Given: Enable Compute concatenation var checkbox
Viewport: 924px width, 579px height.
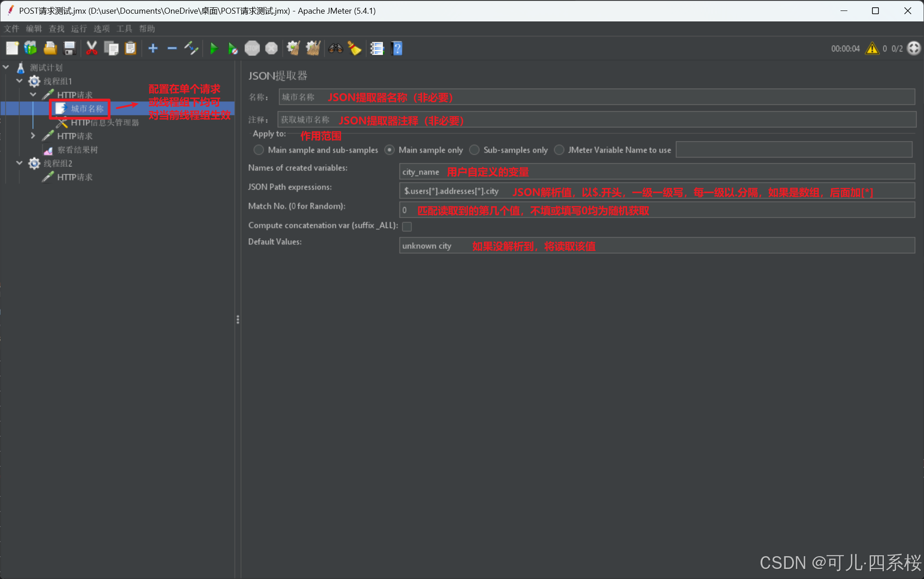Looking at the screenshot, I should point(407,226).
